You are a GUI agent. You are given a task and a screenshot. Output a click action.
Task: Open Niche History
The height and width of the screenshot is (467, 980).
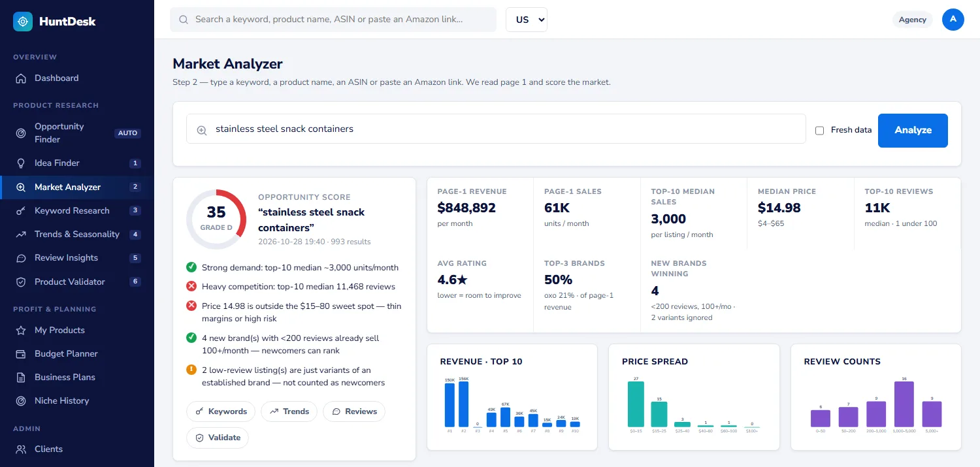click(x=77, y=401)
